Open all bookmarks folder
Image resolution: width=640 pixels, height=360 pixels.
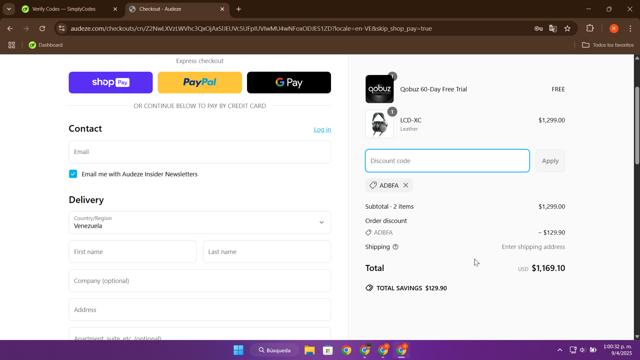point(608,45)
